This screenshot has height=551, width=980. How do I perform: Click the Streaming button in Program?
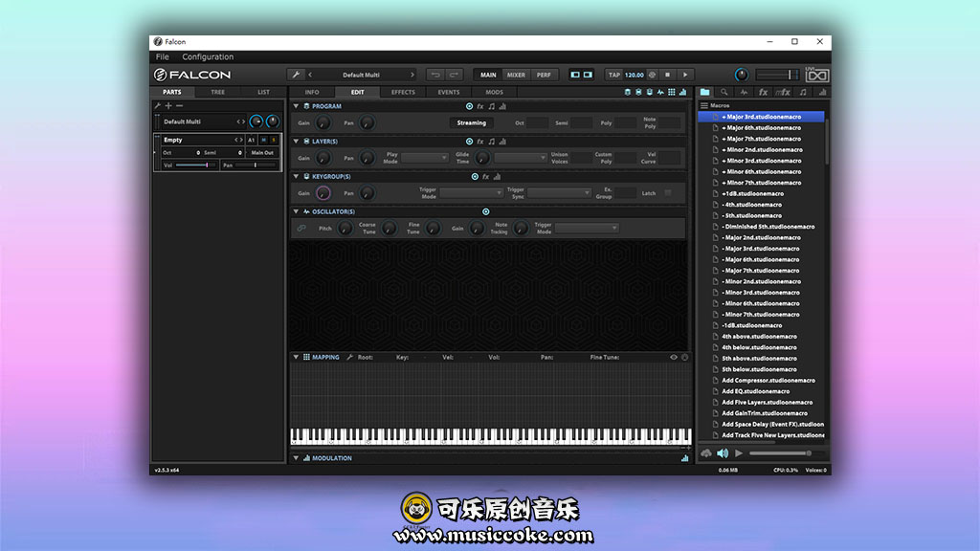pyautogui.click(x=471, y=123)
